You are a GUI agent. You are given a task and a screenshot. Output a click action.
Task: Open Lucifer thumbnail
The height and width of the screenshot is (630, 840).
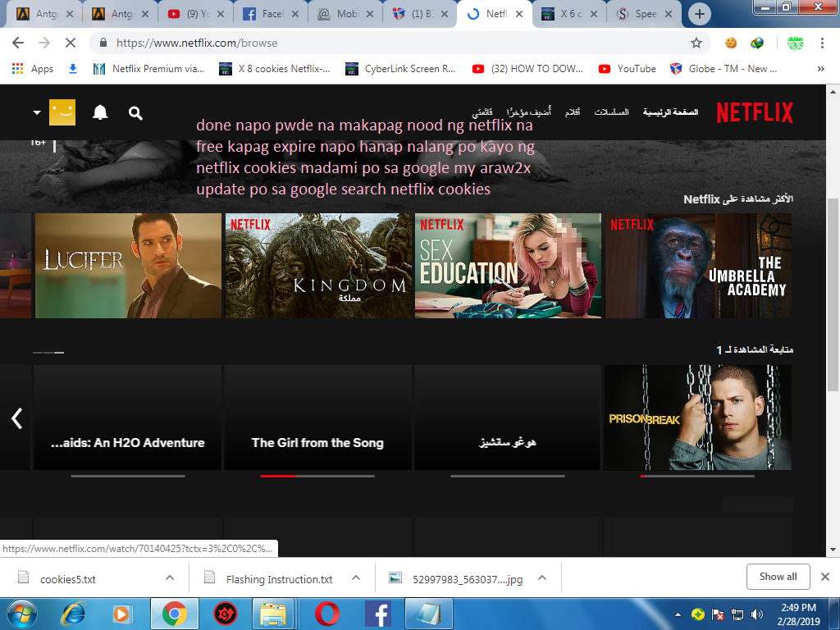[x=128, y=266]
